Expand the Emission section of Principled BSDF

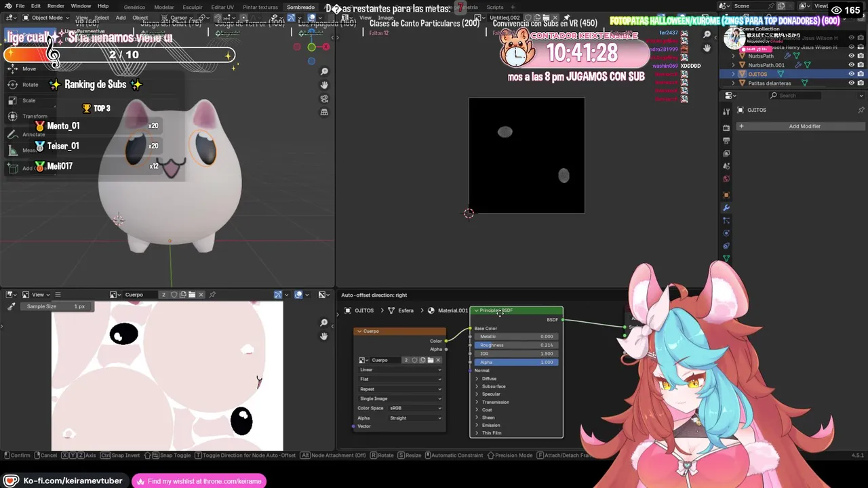click(477, 425)
